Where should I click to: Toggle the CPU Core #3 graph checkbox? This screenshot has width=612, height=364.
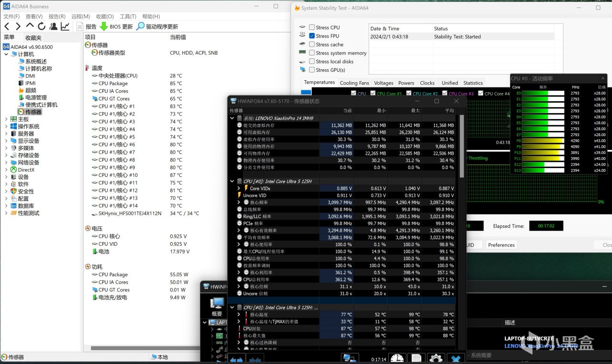(x=445, y=94)
